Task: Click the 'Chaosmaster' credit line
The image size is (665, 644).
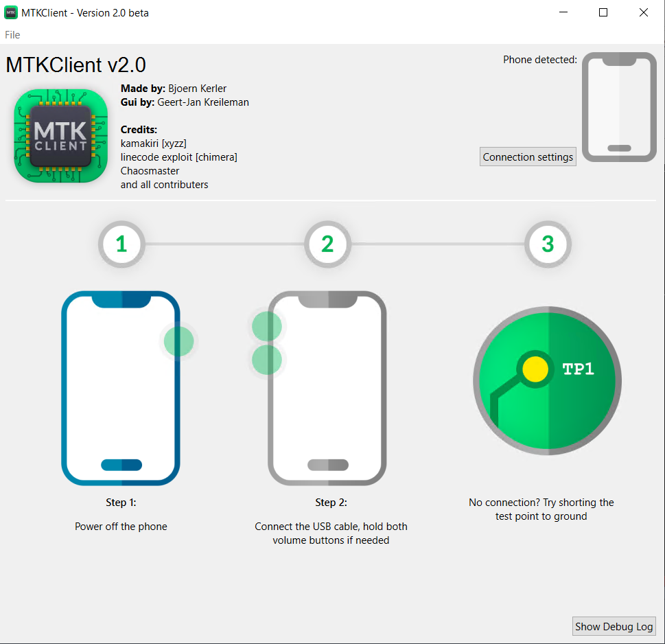Action: (150, 170)
